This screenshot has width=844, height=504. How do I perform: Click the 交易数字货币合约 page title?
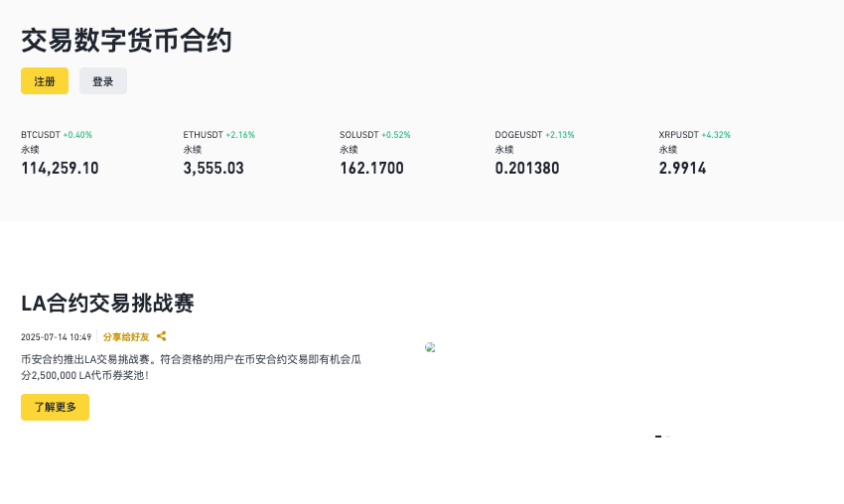click(126, 41)
